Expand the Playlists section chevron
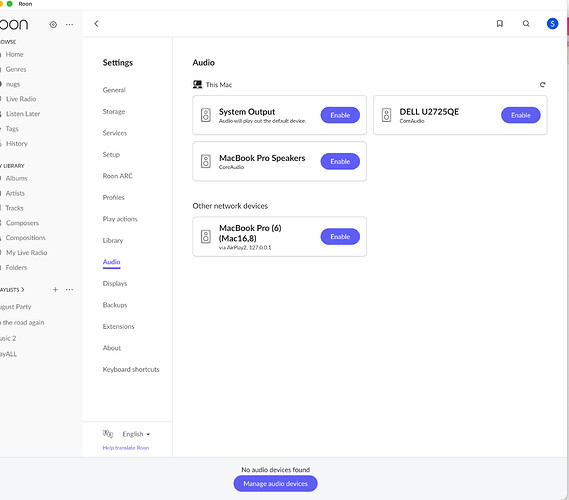The width and height of the screenshot is (569, 500). pyautogui.click(x=22, y=290)
